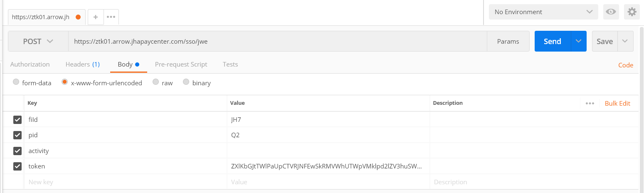Click the three-dot column options icon
Viewport: 644px width, 193px height.
coord(590,104)
